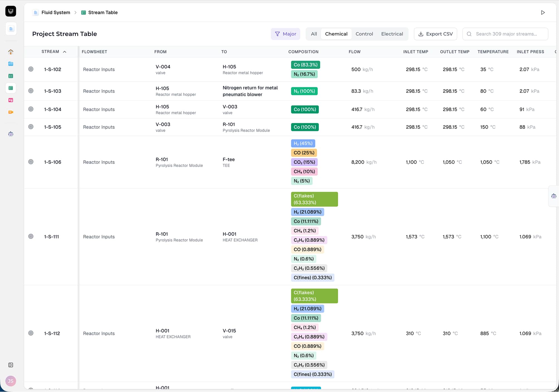Open the robot assistant in left sidebar
The image size is (559, 392).
11,134
